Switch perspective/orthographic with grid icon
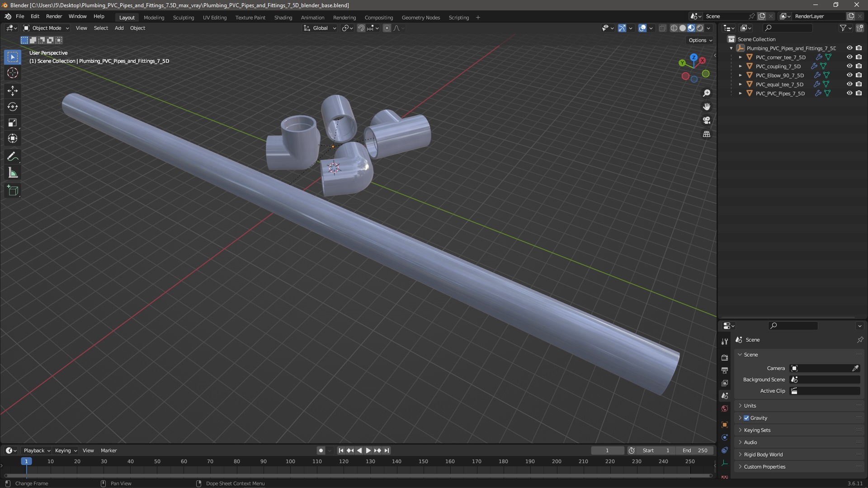Screen dimensions: 868x488 tap(707, 134)
